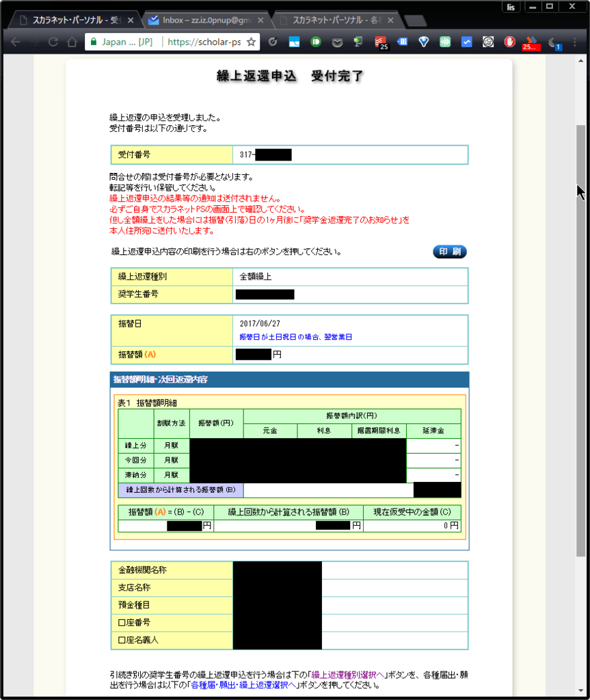Open the Pocket extension icon
Viewport: 590px width, 700px height.
[336, 42]
